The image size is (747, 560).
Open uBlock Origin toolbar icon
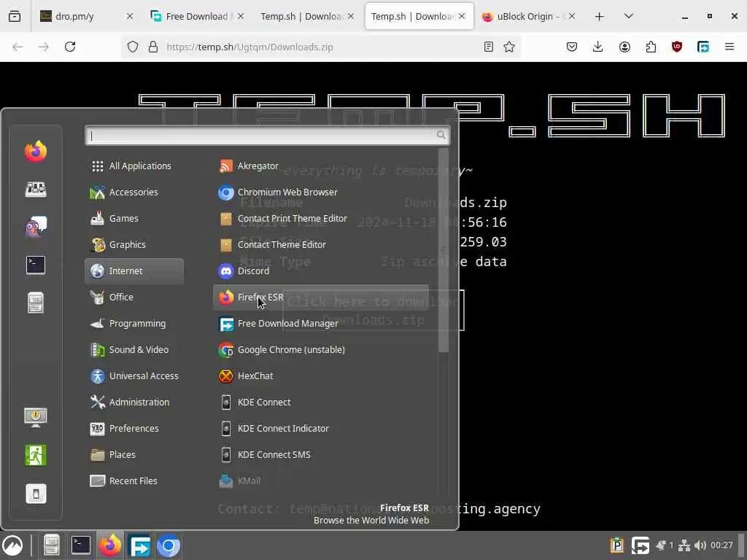[677, 47]
